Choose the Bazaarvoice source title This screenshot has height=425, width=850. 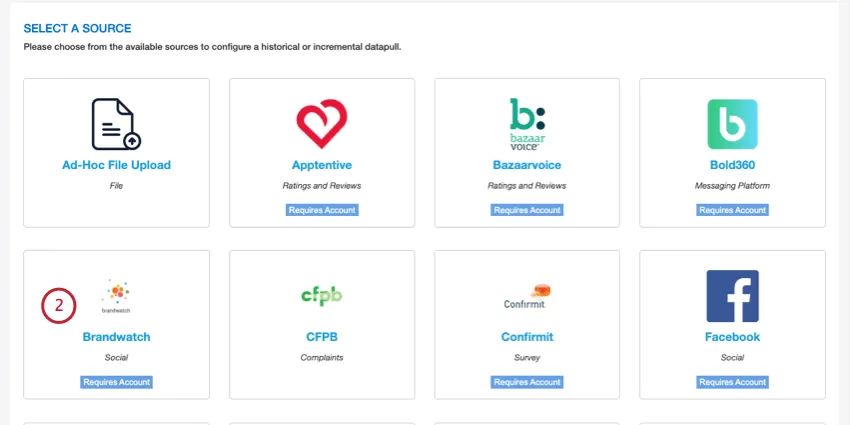tap(526, 165)
